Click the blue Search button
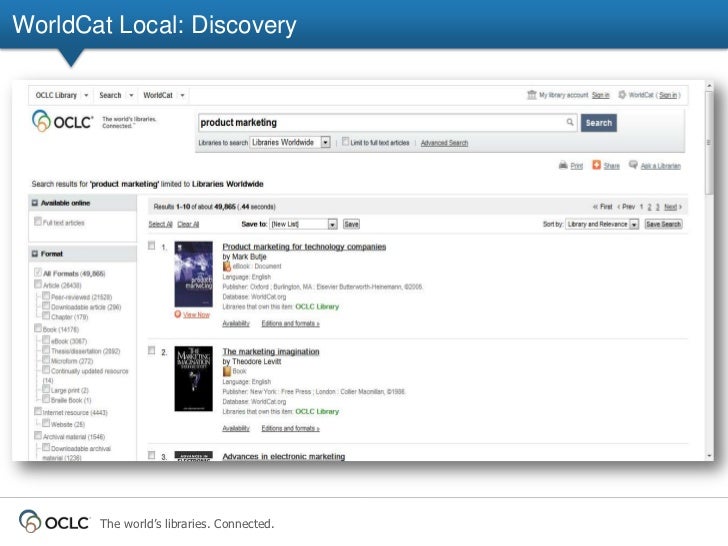Viewport: 728px width, 546px height. coord(598,123)
